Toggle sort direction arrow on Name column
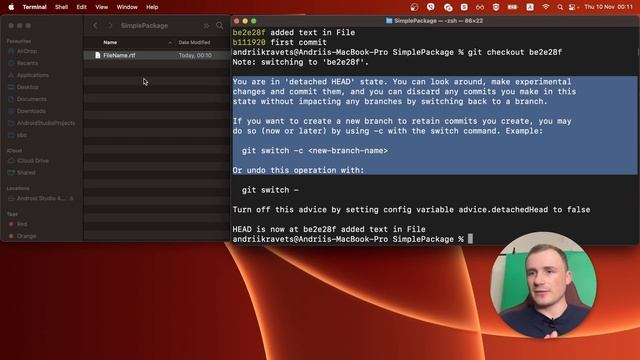 [170, 42]
